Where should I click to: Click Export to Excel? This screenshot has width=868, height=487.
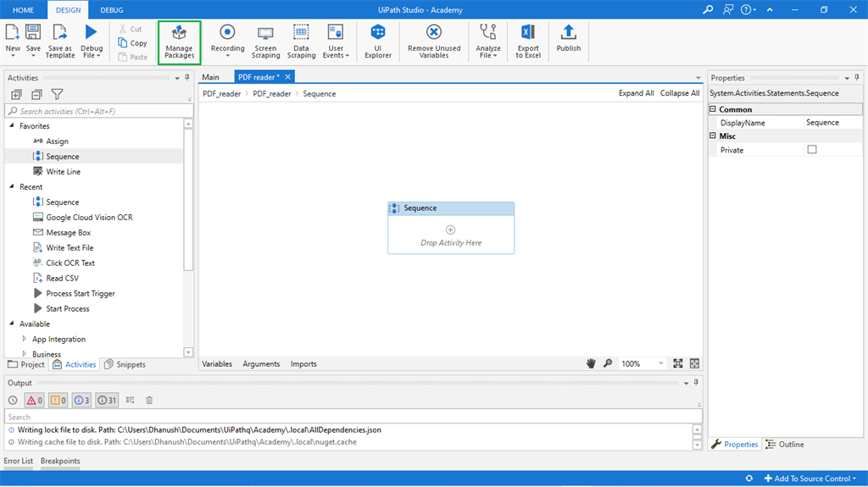(x=528, y=41)
